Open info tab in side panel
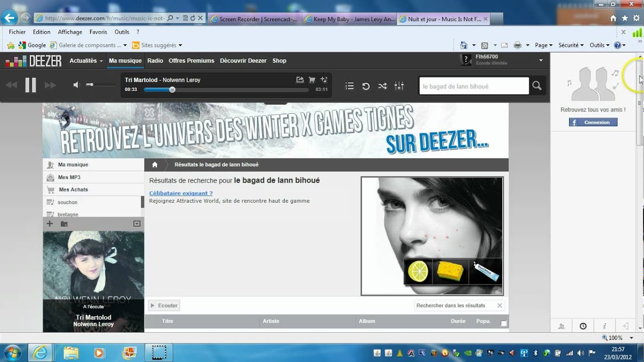This screenshot has width=644, height=362. point(604,326)
